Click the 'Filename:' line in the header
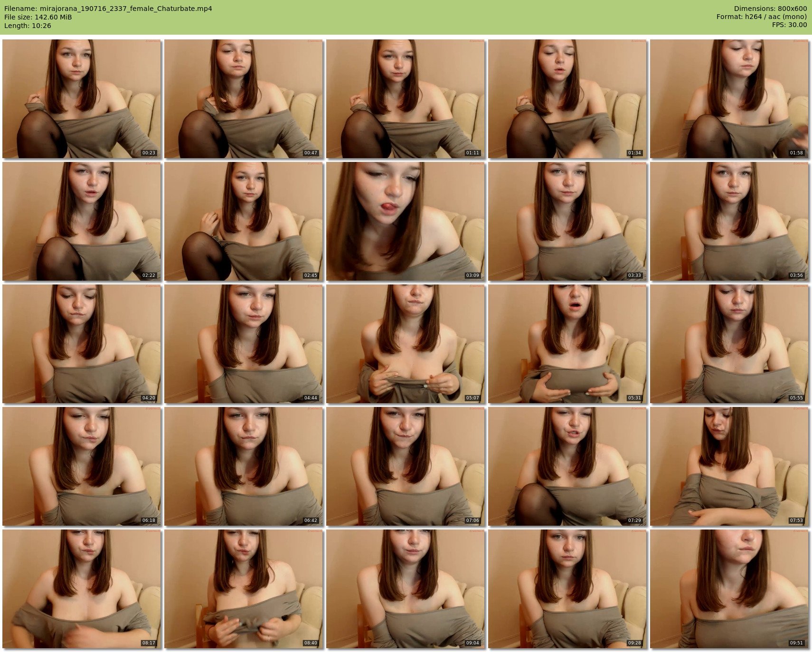 (x=108, y=9)
